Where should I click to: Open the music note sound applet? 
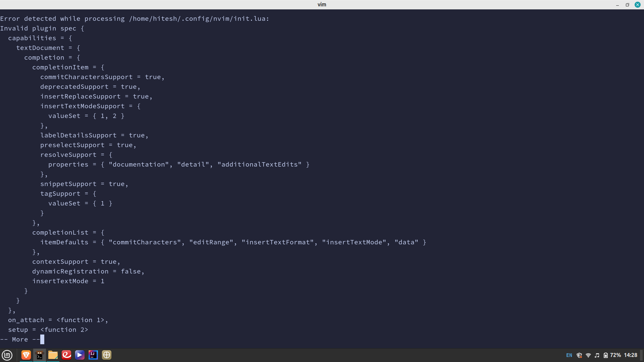point(597,355)
